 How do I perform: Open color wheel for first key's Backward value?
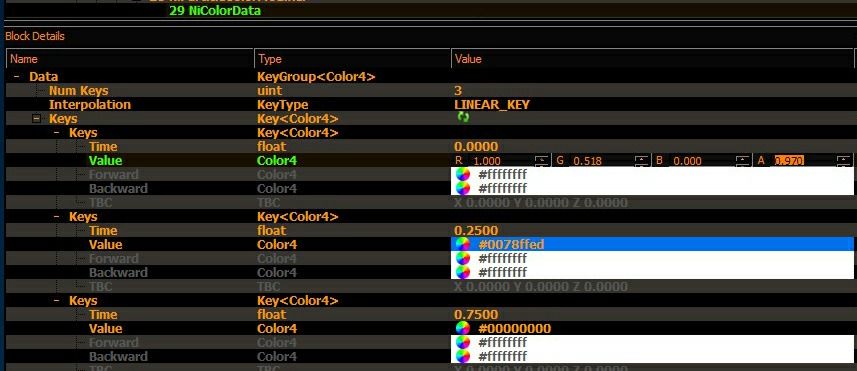[462, 189]
